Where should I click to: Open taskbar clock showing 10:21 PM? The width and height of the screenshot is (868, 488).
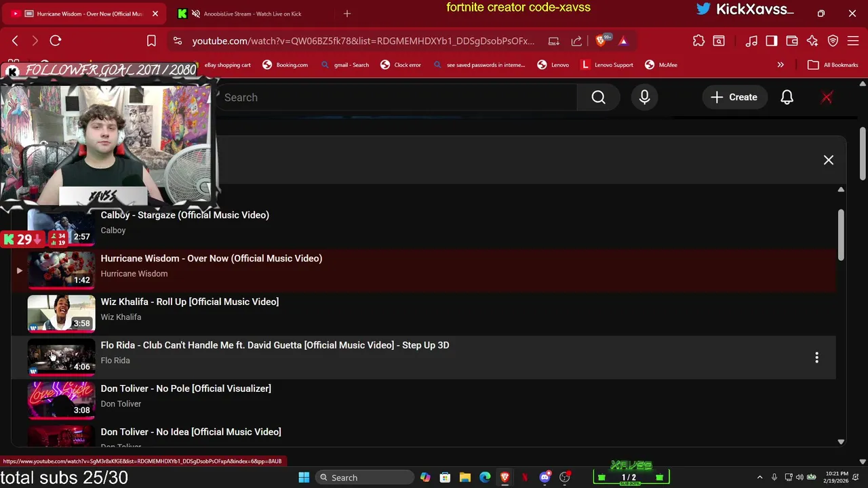coord(837,477)
